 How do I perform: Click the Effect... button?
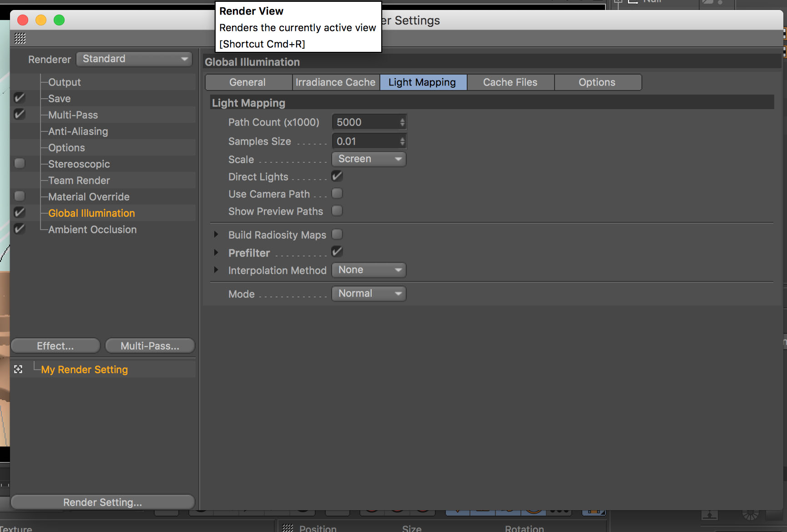(x=55, y=346)
